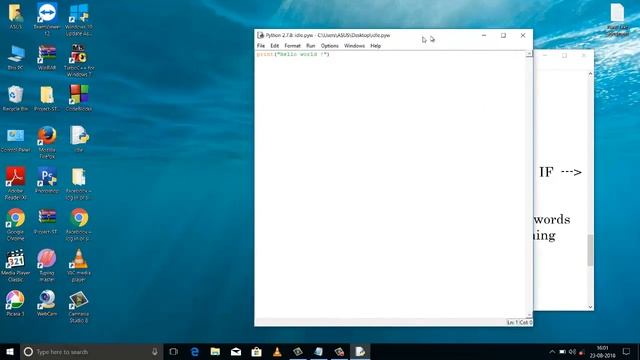The height and width of the screenshot is (360, 640).
Task: Click the IF --> text in background window
Action: [x=560, y=172]
